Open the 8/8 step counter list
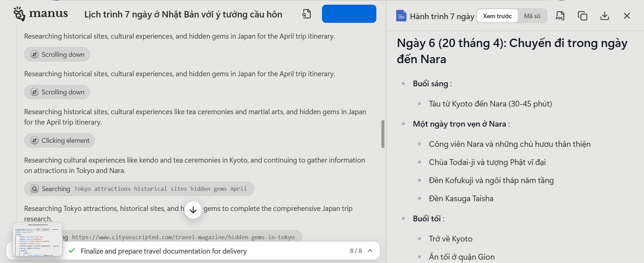The height and width of the screenshot is (263, 644). point(356,251)
